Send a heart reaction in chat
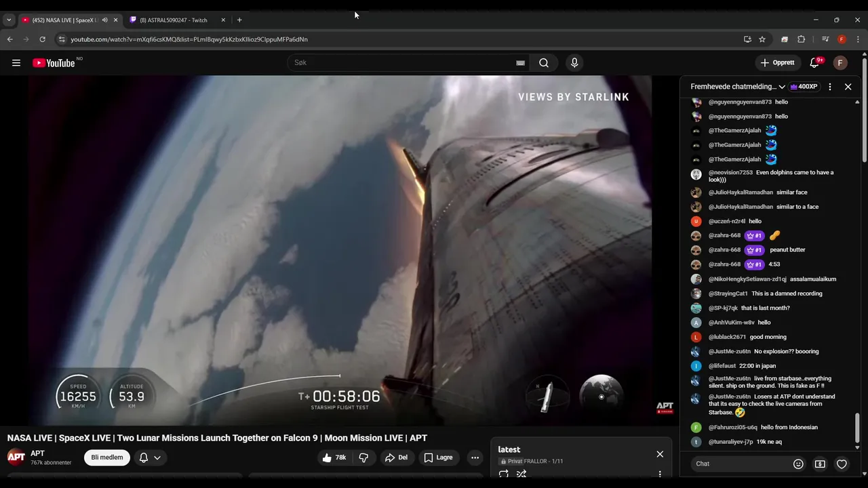868x488 pixels. coord(842,464)
